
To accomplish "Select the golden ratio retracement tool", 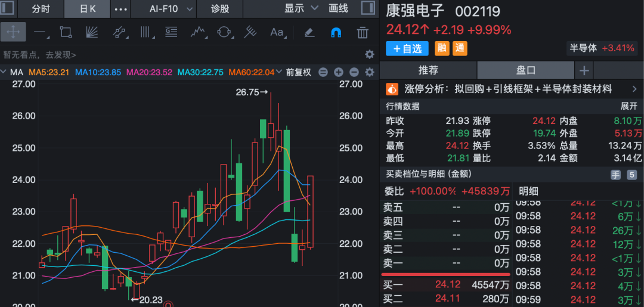I will coord(171,32).
